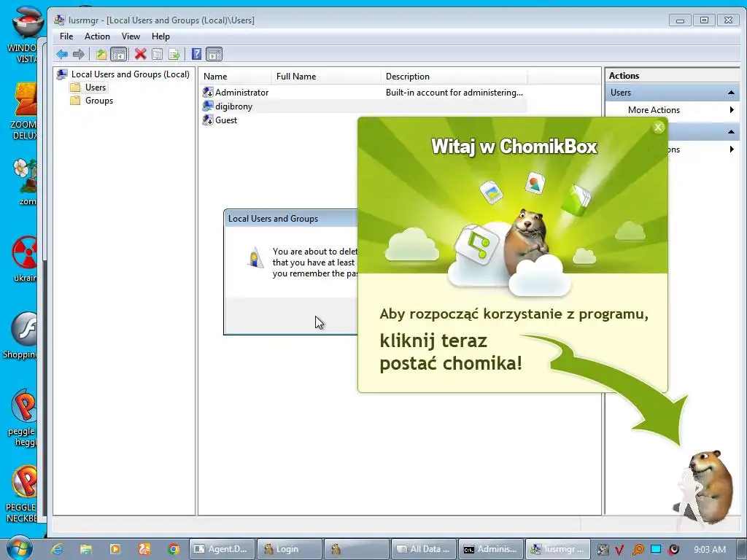Click the Administrator user account icon
The height and width of the screenshot is (560, 747).
[x=208, y=93]
